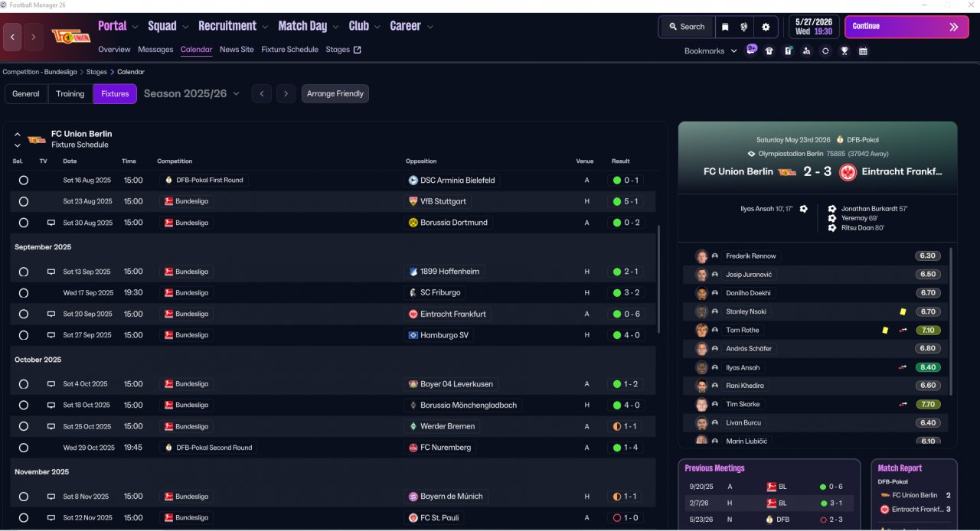Go to the next season arrow

(286, 94)
